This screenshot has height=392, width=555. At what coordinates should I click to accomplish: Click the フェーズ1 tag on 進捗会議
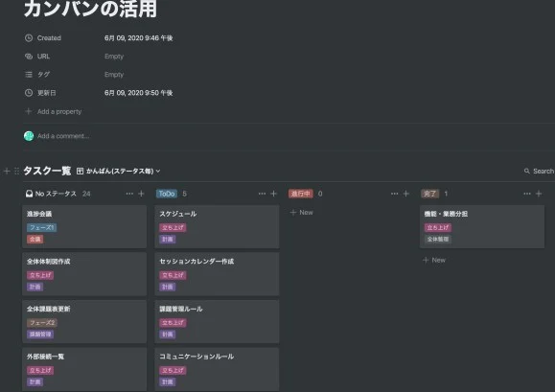point(42,227)
